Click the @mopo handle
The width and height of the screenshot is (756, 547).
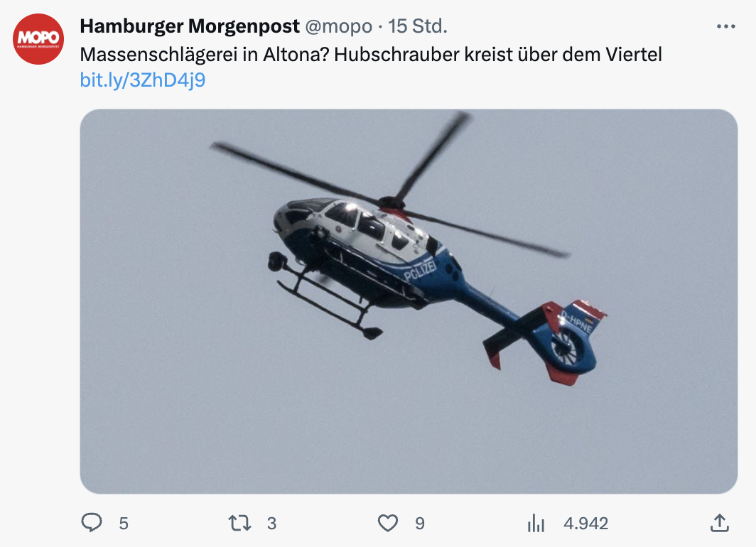coord(338,26)
